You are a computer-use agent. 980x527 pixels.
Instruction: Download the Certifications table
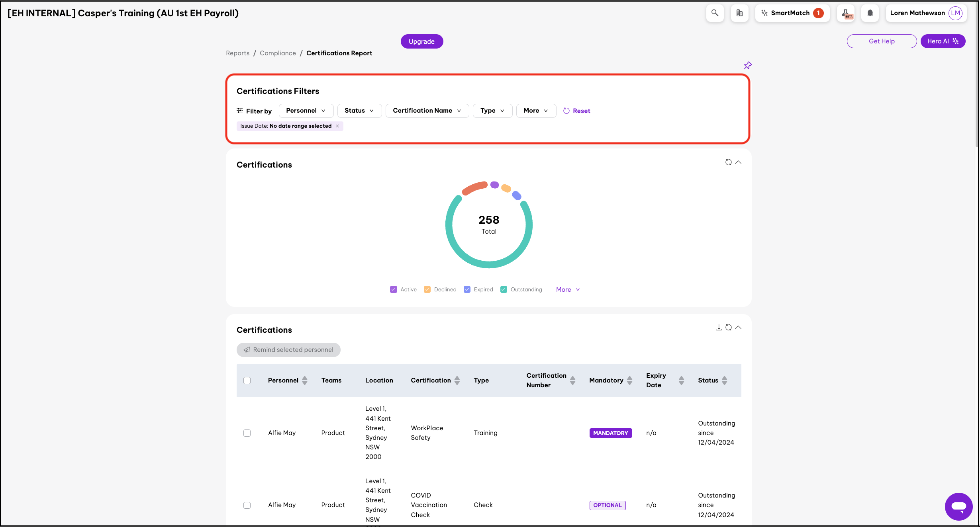point(719,328)
